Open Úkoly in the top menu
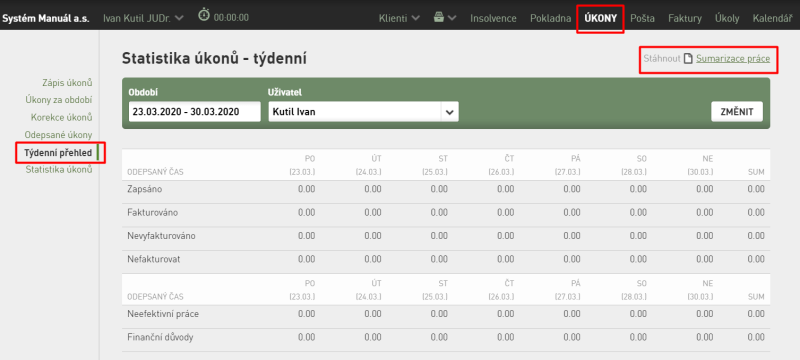Screen dimensions: 800x360 [727, 18]
